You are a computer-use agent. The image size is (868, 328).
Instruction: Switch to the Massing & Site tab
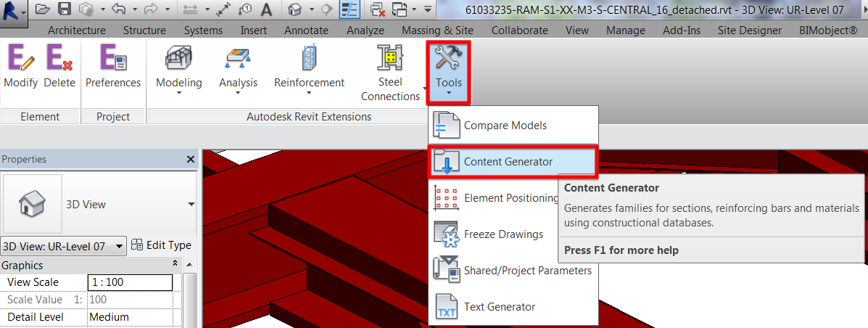[x=438, y=30]
